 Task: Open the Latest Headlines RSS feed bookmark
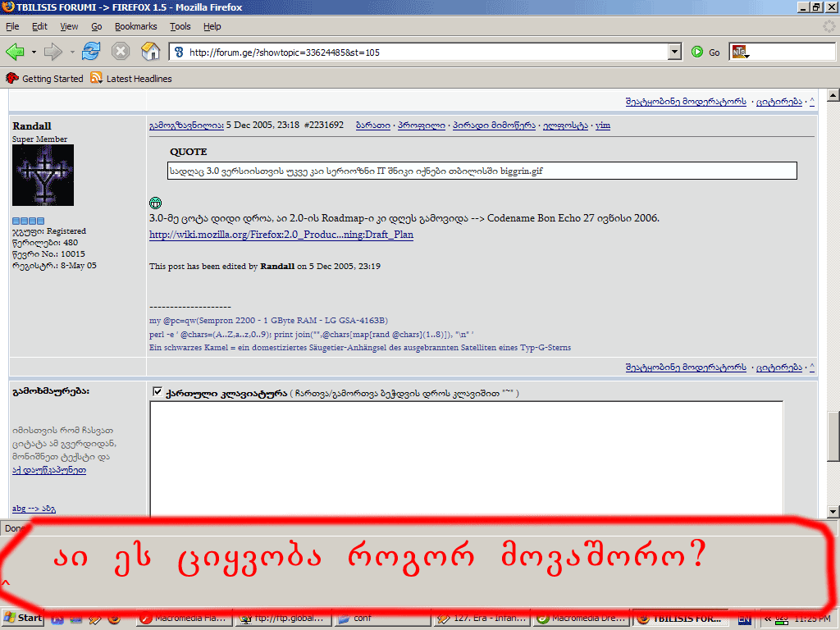pos(131,79)
